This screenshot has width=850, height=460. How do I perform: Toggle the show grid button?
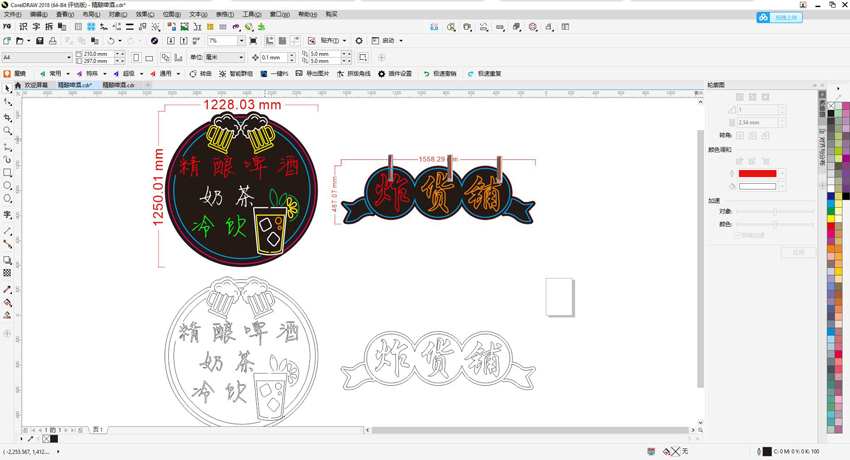coord(282,41)
